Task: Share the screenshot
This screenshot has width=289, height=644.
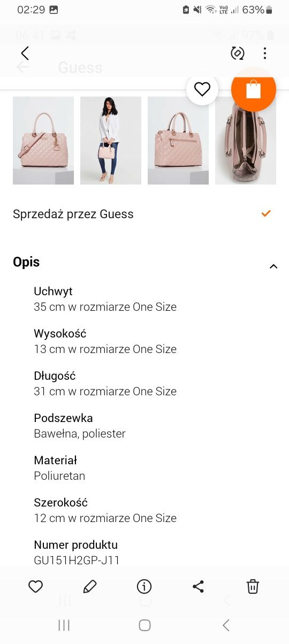Action: pyautogui.click(x=198, y=587)
